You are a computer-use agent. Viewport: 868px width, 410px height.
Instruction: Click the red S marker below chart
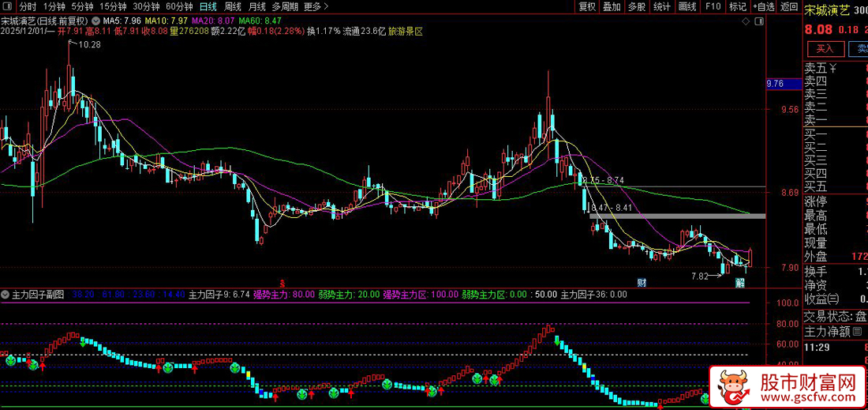283,282
